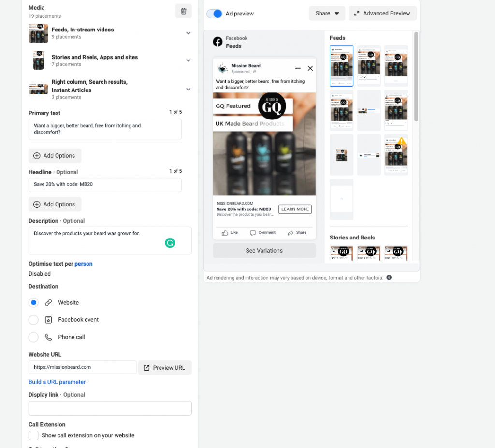Click the 'Mission Beard' page name

pos(246,66)
